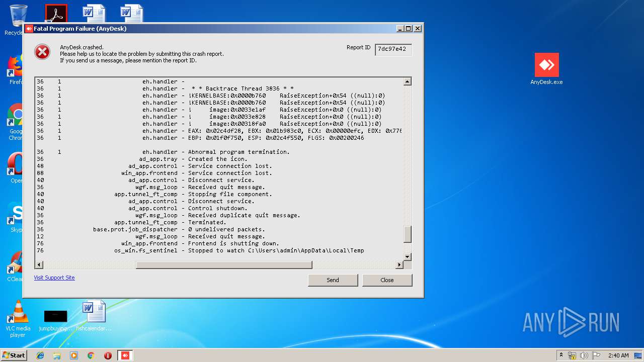Image resolution: width=644 pixels, height=362 pixels.
Task: Click the 'Stopped to watch' Temp path line
Action: point(276,250)
